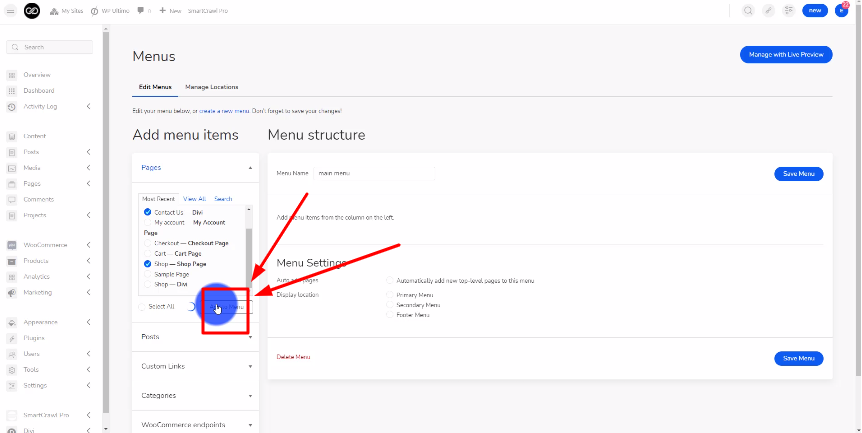
Task: Select the View All pages tab
Action: [x=194, y=199]
